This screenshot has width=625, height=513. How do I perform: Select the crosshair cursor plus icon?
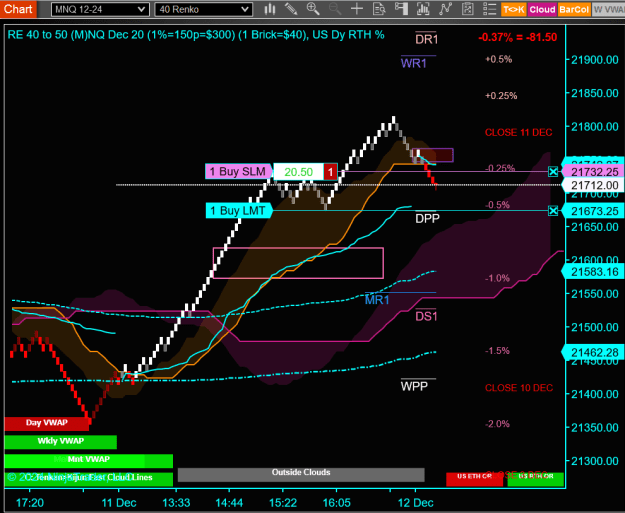coord(357,9)
